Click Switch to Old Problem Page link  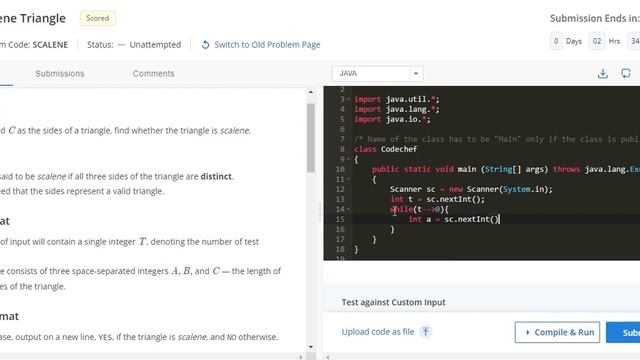pyautogui.click(x=267, y=45)
